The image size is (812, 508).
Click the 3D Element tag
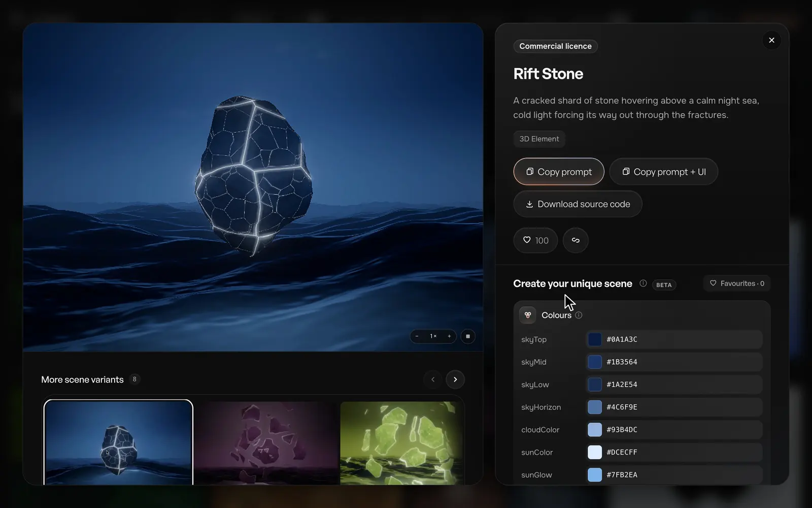(x=539, y=139)
